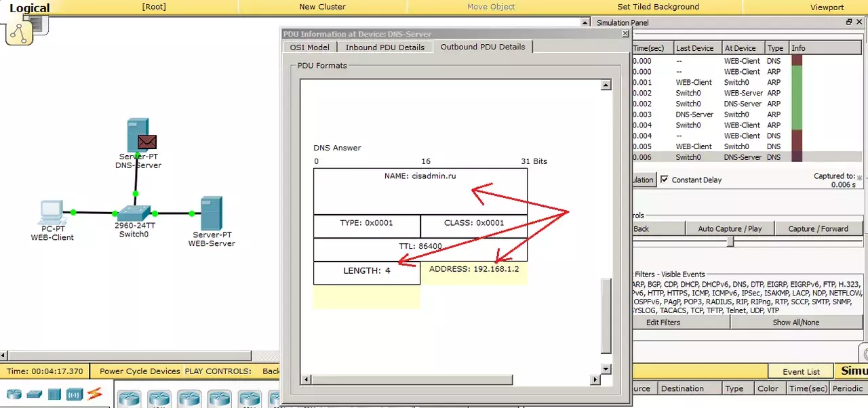
Task: Click the Auto Capture / Play button
Action: point(730,229)
